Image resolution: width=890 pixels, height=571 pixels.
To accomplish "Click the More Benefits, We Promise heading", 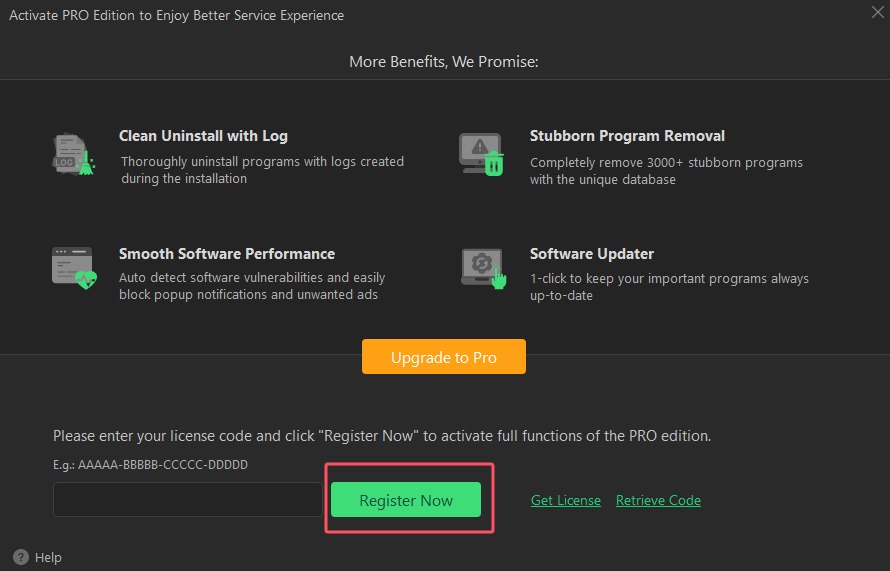I will [444, 61].
